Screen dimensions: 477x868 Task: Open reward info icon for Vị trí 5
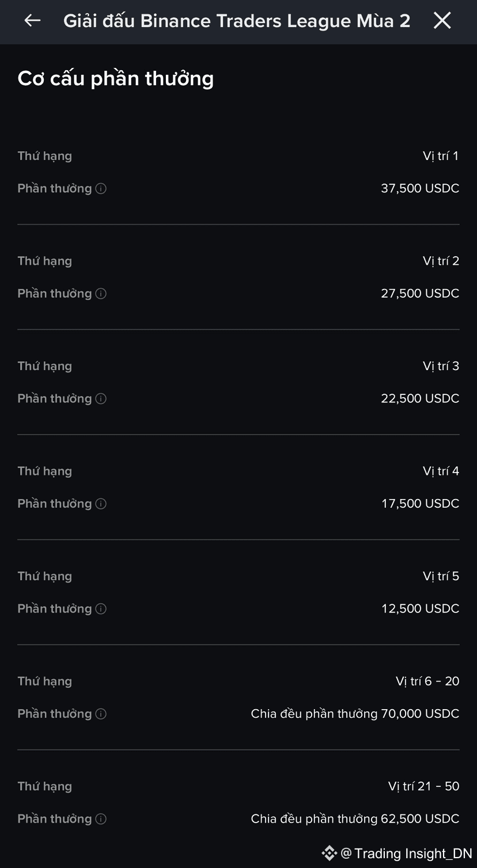pos(101,608)
